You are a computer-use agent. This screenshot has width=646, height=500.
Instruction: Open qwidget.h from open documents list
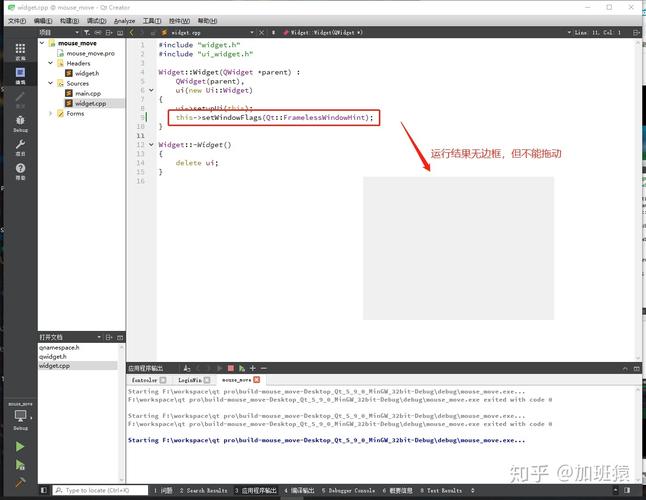tap(53, 356)
